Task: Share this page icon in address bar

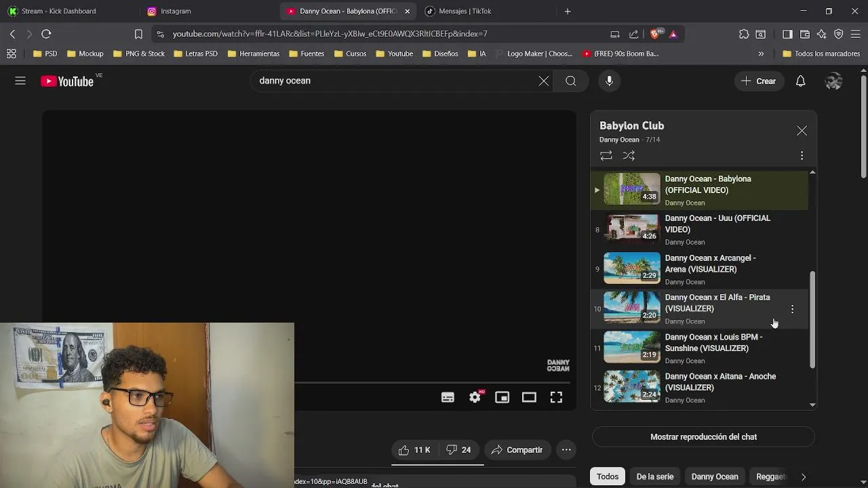Action: click(x=633, y=34)
